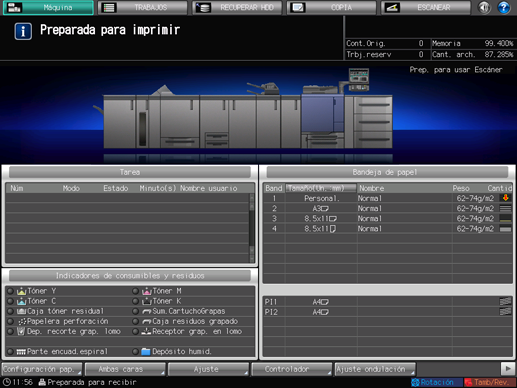The height and width of the screenshot is (388, 517).
Task: Switch to the ESCANEAR tab
Action: (426, 8)
